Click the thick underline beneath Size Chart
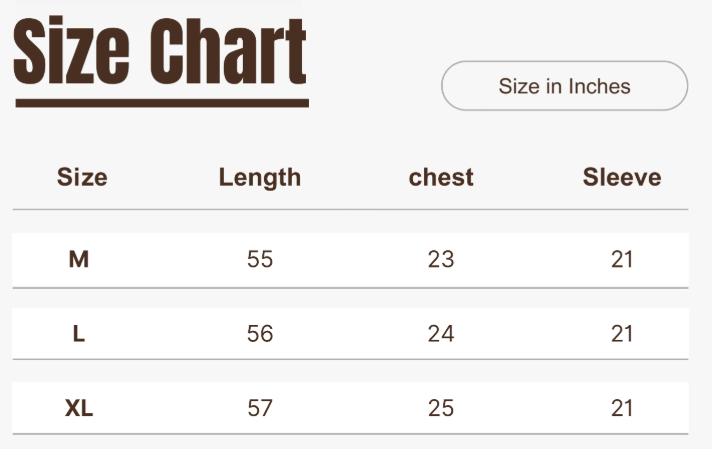 coord(161,102)
